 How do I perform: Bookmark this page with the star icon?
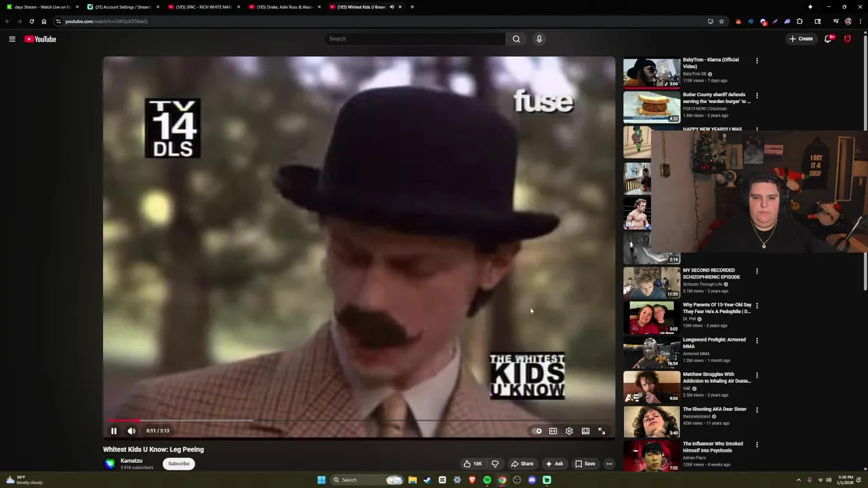click(722, 21)
